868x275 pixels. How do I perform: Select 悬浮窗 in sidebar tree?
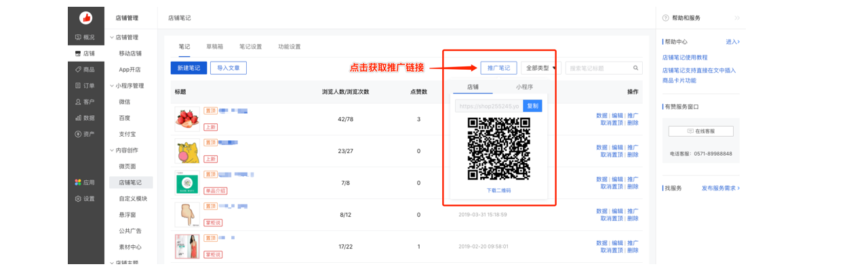point(127,215)
